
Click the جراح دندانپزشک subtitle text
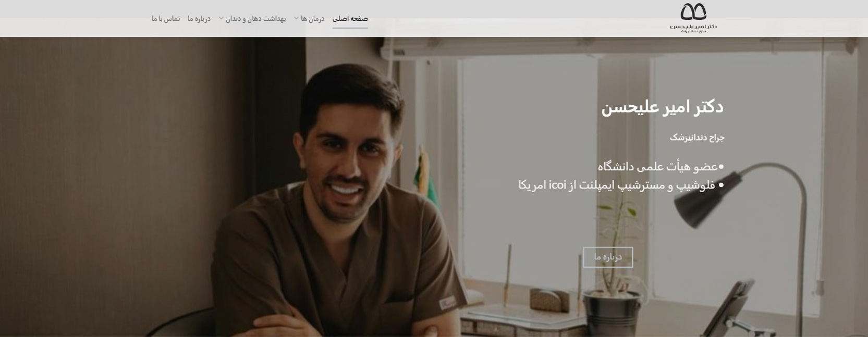tap(697, 138)
